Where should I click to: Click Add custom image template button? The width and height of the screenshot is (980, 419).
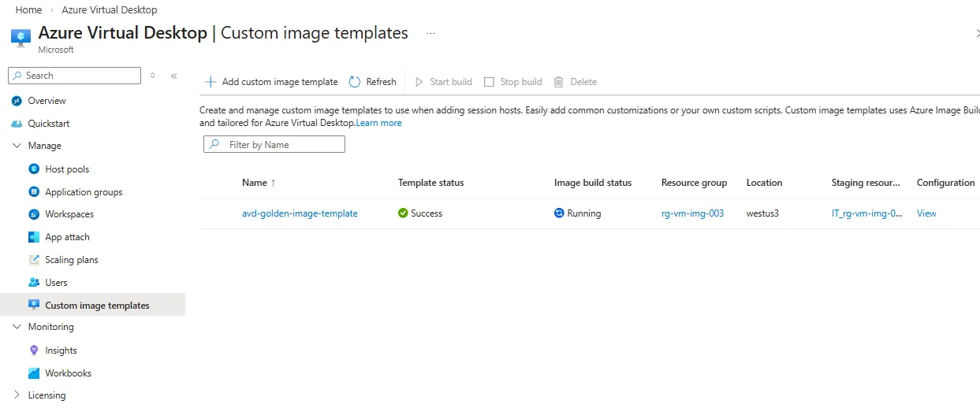coord(271,82)
